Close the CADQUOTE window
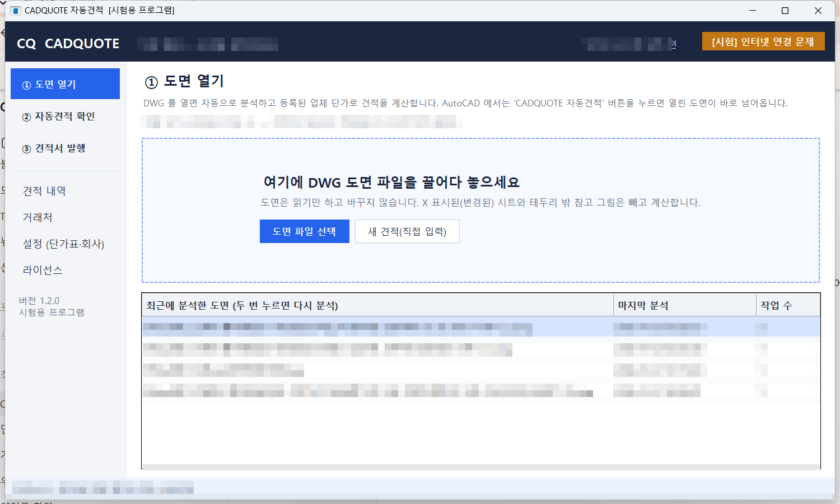Viewport: 840px width, 504px height. point(818,11)
